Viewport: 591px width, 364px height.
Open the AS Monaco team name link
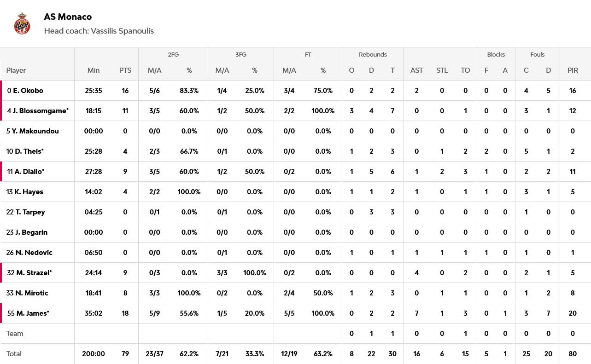click(x=68, y=17)
